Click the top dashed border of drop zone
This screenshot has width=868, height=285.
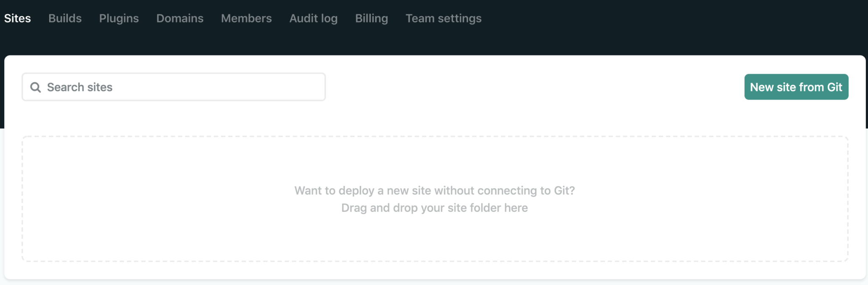point(435,136)
